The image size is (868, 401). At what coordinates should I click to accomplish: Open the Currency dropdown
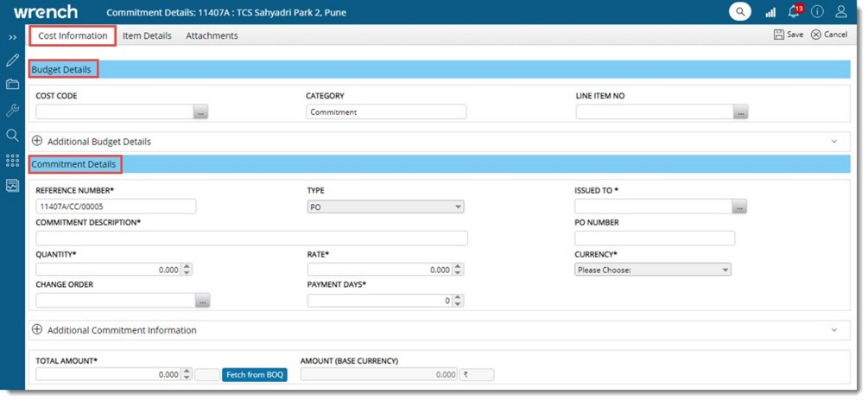pyautogui.click(x=652, y=270)
